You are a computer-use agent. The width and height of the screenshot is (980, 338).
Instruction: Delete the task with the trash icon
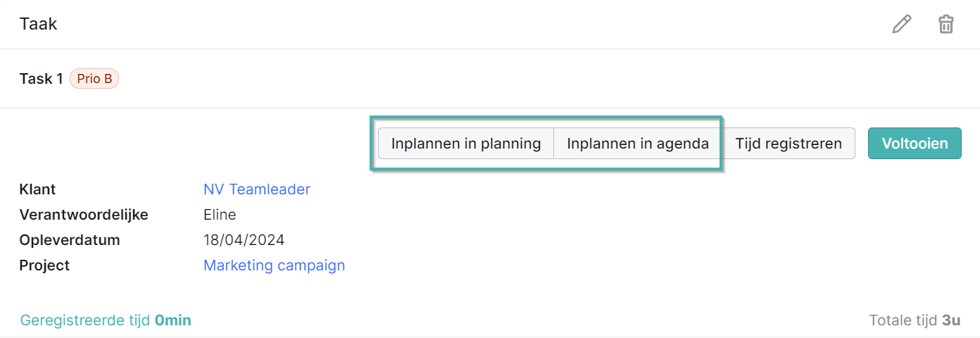(946, 24)
